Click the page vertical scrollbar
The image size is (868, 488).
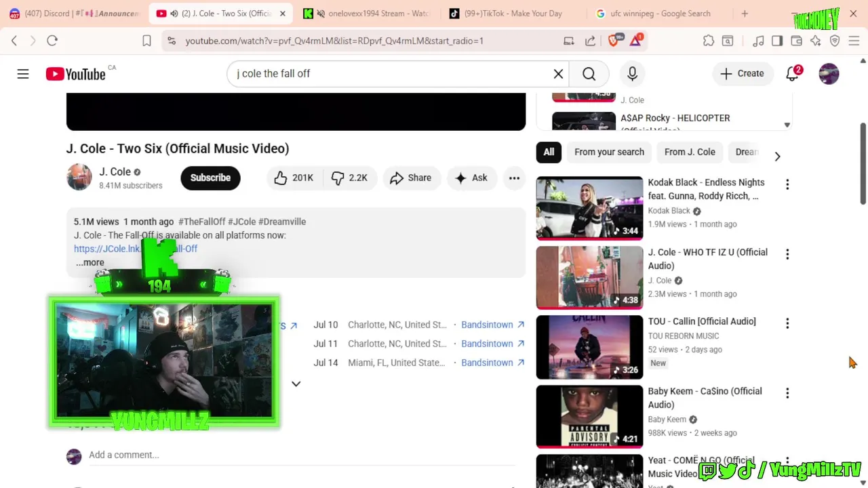863,163
